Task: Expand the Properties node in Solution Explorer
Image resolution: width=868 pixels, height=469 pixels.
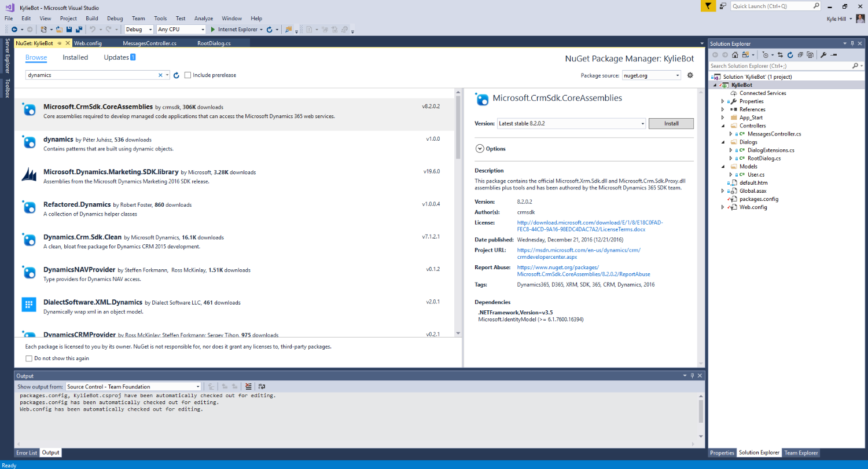Action: pos(723,101)
